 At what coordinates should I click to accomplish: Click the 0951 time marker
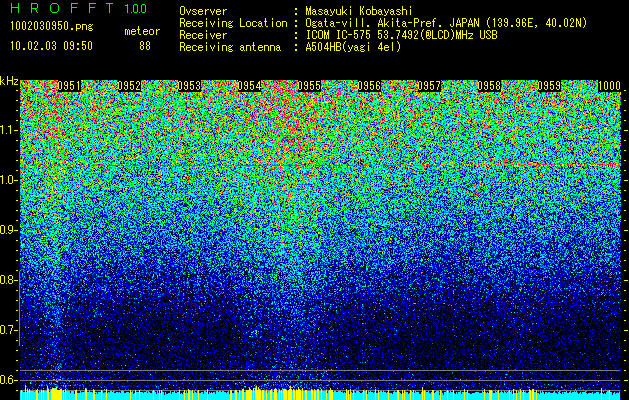[x=69, y=86]
